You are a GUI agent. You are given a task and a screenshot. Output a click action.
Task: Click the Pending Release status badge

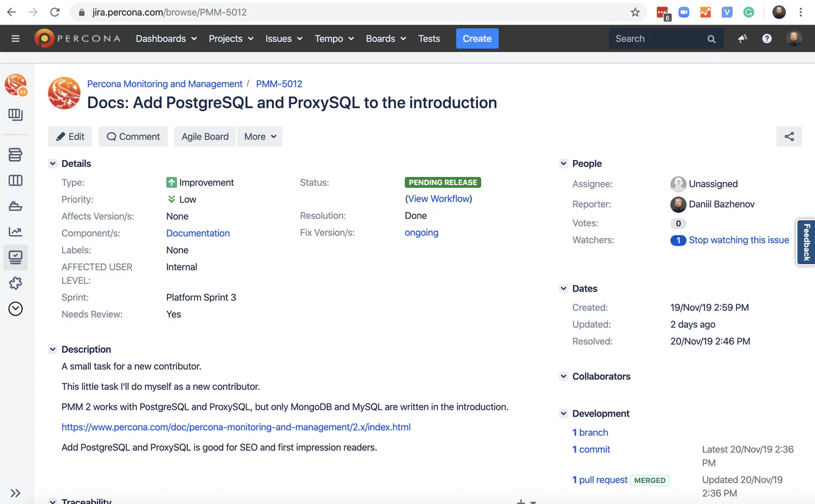click(443, 182)
